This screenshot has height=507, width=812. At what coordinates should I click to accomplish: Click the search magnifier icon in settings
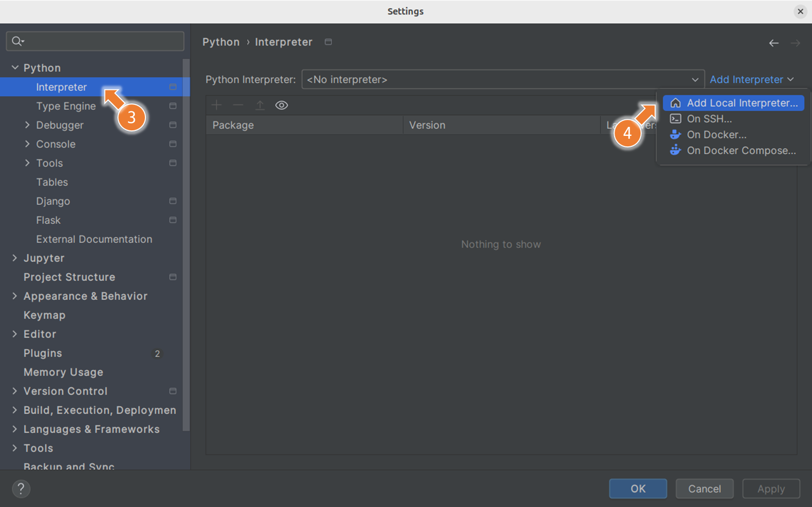point(17,41)
